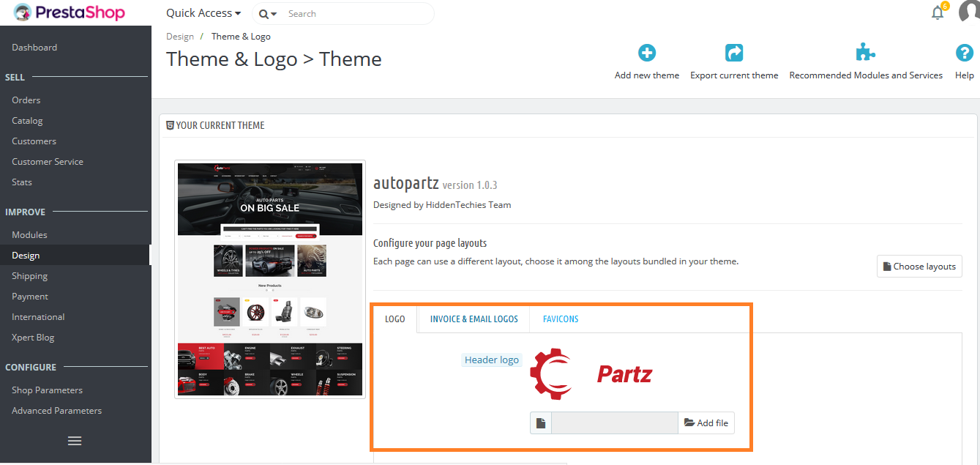Open the notification bell

[938, 12]
